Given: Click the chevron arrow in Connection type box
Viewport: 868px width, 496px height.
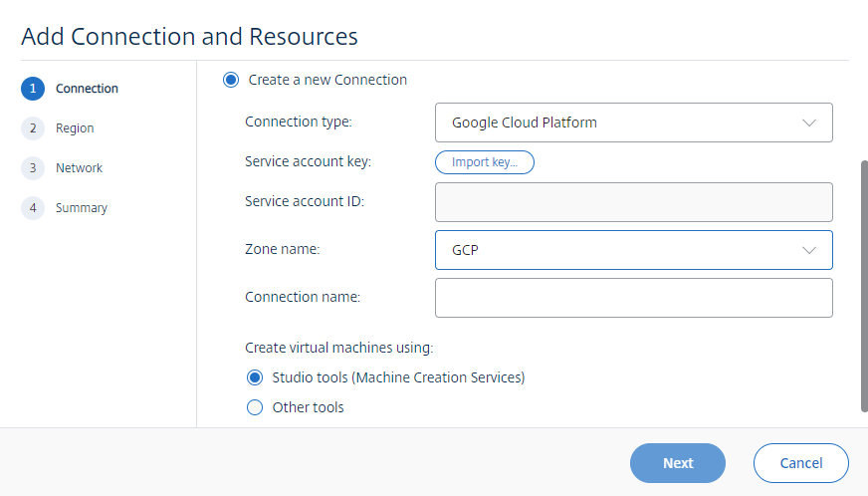Looking at the screenshot, I should [x=808, y=124].
